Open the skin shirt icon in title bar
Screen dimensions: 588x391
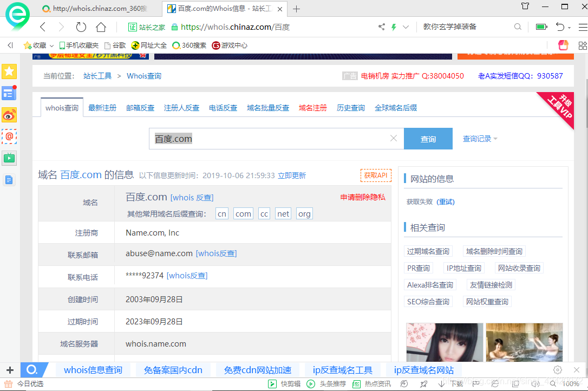tap(525, 6)
